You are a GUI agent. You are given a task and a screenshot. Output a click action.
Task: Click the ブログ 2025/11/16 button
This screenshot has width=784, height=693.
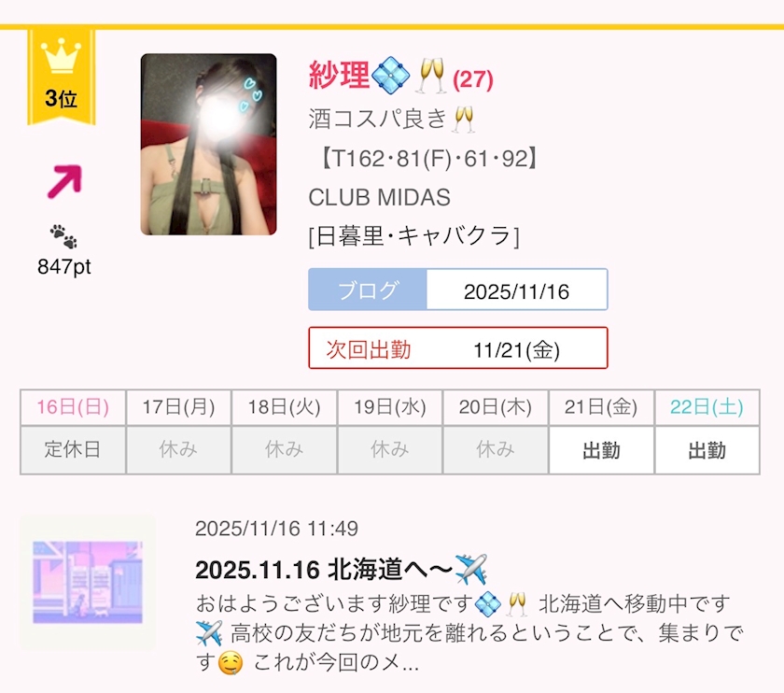(458, 290)
